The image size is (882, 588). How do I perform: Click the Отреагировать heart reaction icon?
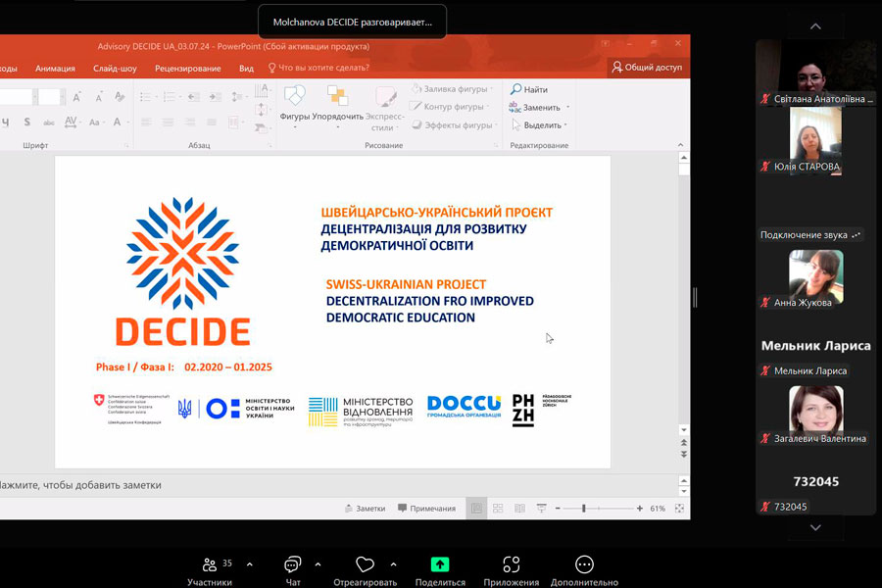click(x=365, y=564)
